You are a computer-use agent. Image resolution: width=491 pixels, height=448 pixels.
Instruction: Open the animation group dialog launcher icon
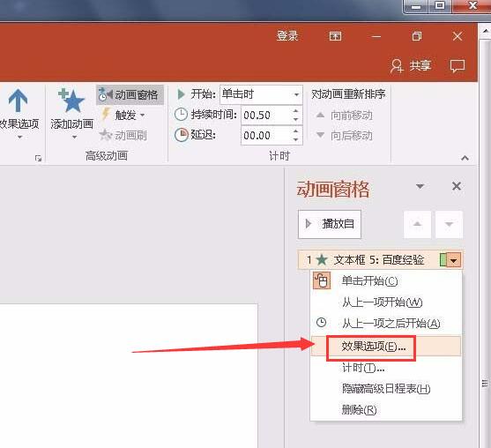(38, 158)
